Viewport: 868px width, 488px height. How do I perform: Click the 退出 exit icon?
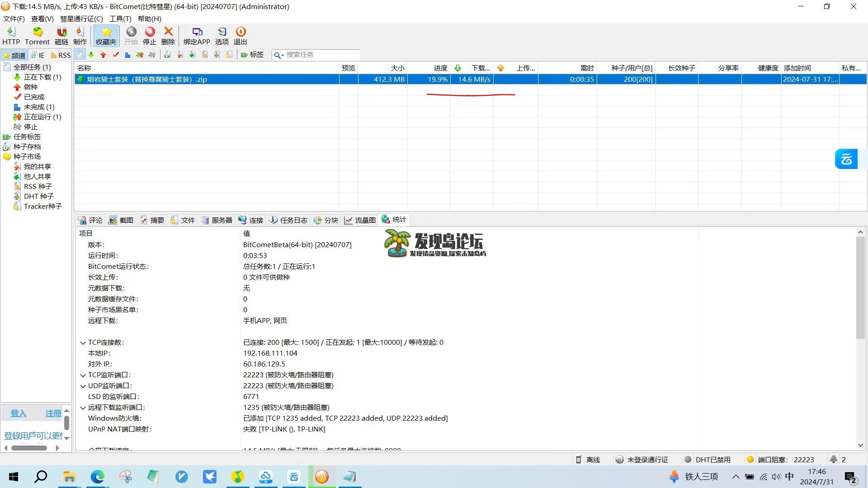tap(241, 36)
